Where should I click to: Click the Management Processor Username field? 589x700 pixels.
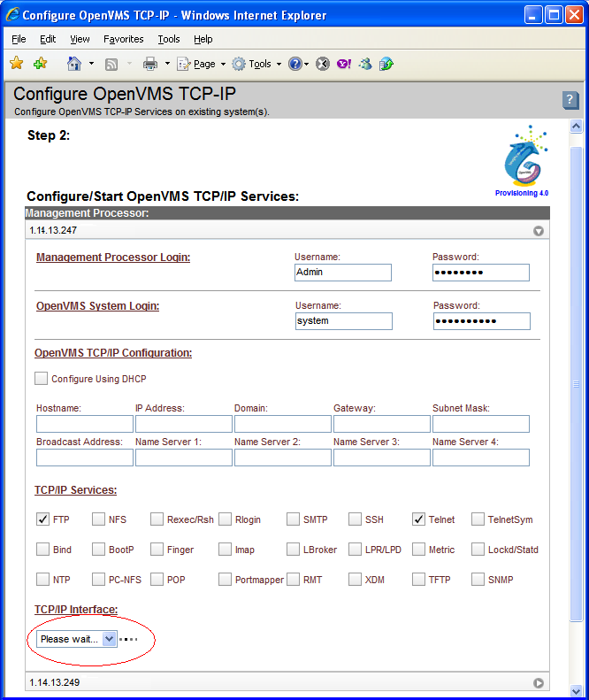pyautogui.click(x=343, y=273)
